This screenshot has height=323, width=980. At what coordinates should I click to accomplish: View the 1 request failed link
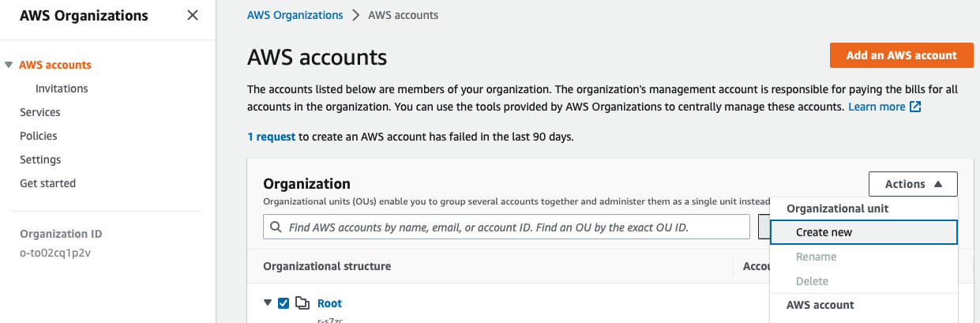[x=272, y=137]
